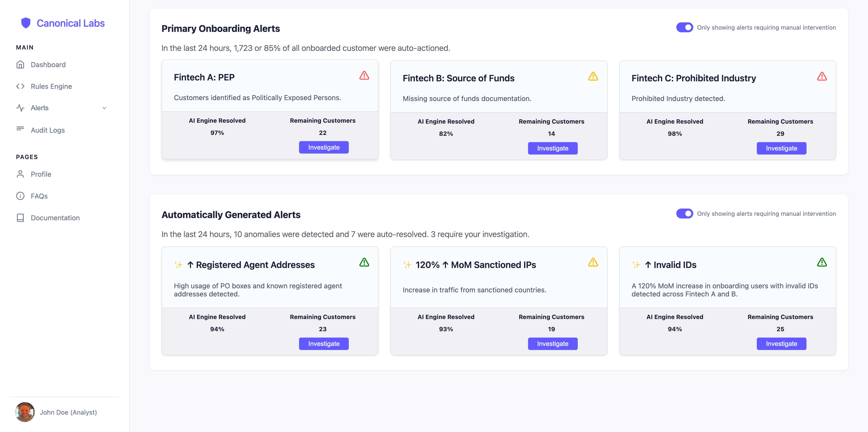
Task: Investigate the Invalid IDs alert
Action: click(x=781, y=344)
